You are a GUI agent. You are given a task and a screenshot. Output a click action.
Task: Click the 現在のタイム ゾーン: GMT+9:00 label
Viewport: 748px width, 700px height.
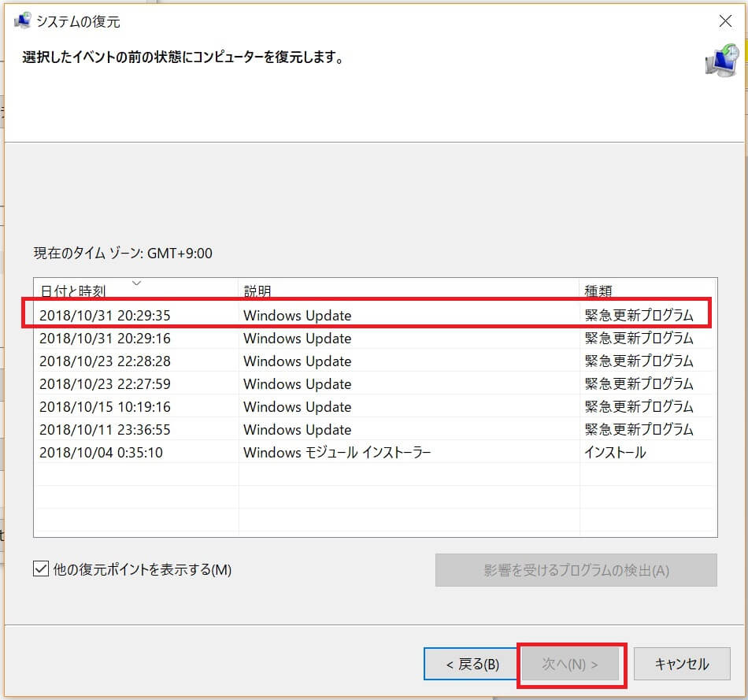tap(123, 254)
